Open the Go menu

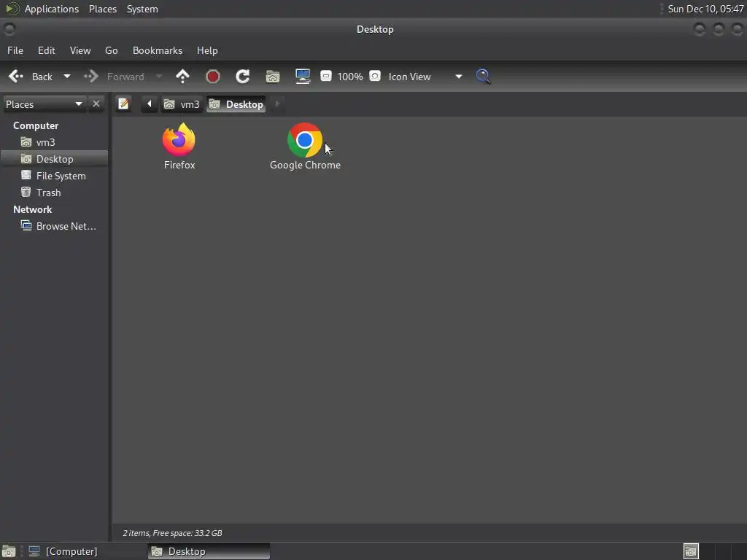coord(111,50)
